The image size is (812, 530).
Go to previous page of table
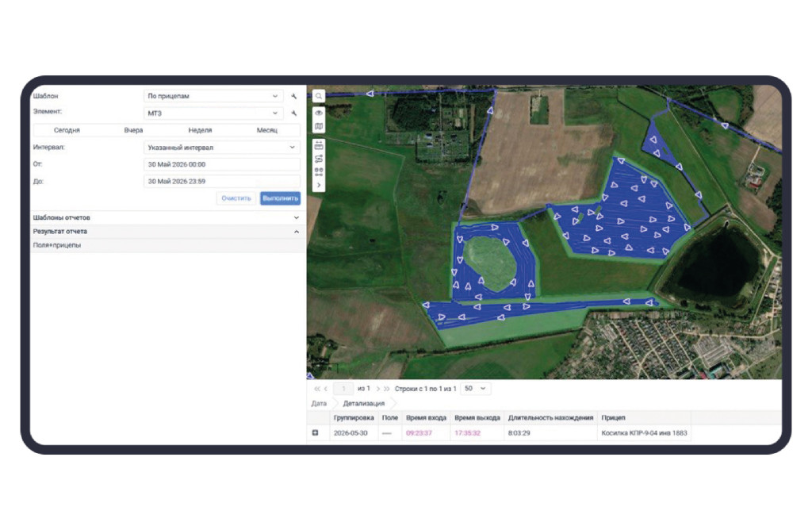click(326, 389)
